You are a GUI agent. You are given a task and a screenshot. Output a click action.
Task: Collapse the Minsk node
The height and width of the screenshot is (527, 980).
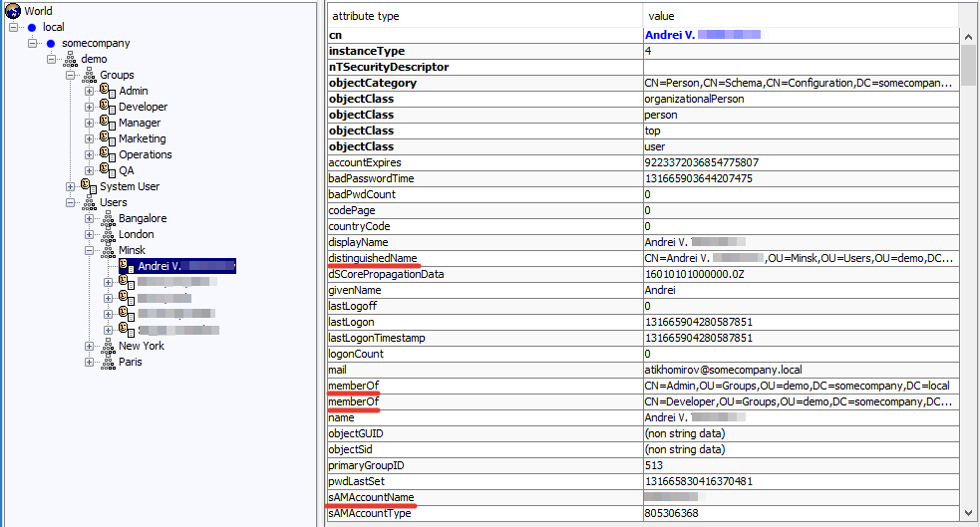tap(90, 250)
